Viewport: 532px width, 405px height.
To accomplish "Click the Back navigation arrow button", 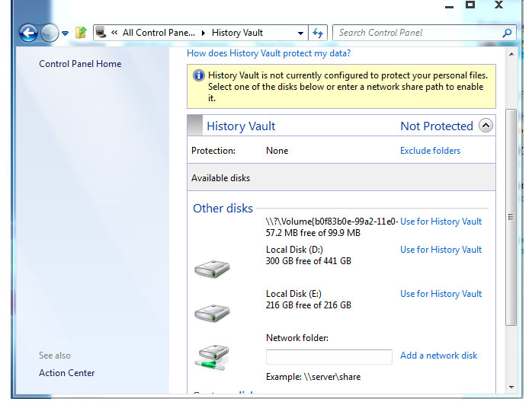I will [x=28, y=33].
